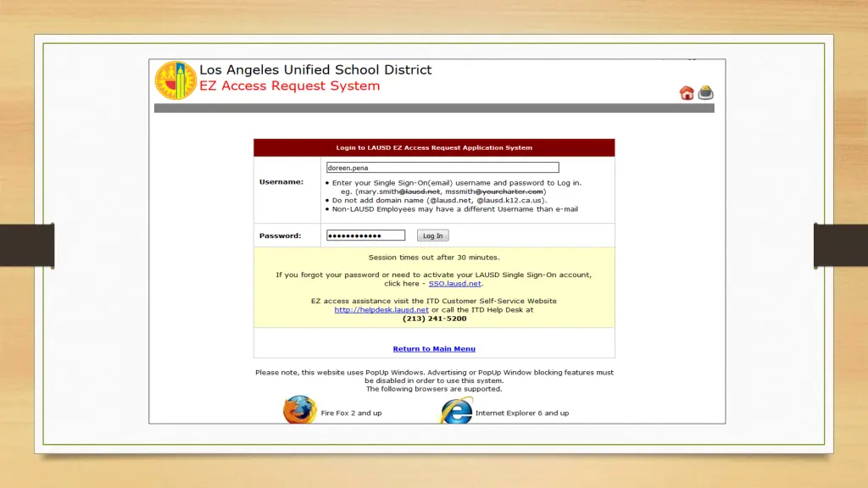Viewport: 868px width, 488px height.
Task: Click the printer icon beside Home
Action: pyautogui.click(x=705, y=92)
